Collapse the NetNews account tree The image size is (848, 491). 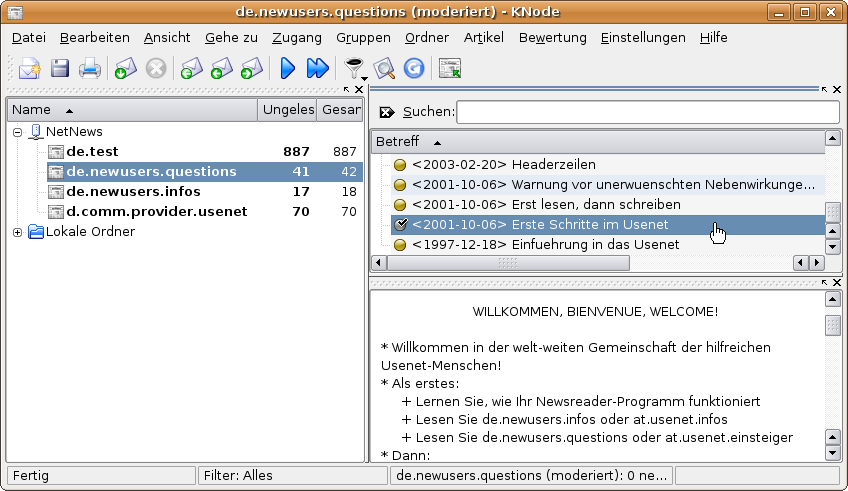[18, 132]
